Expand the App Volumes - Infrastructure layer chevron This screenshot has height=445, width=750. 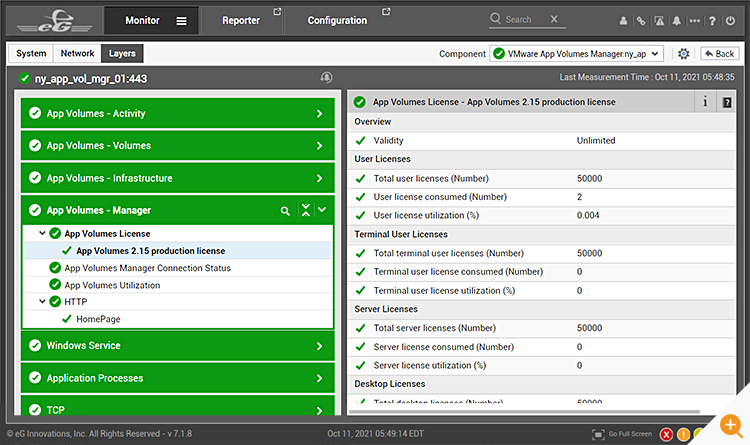tap(320, 178)
